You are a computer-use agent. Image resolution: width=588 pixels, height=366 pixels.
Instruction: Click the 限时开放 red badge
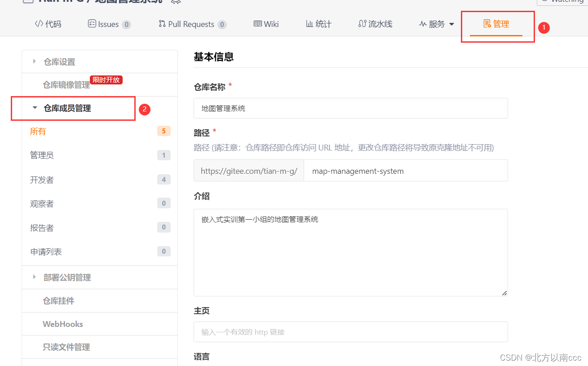click(106, 80)
